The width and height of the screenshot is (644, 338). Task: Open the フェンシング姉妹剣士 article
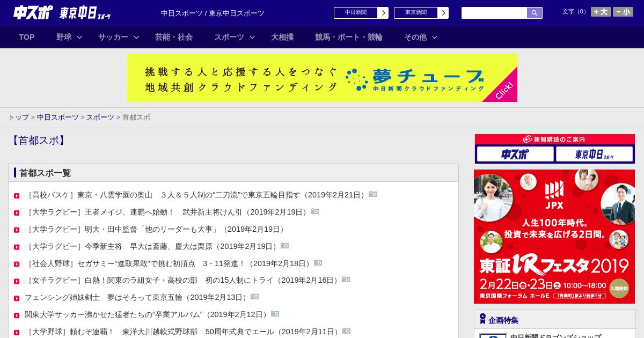click(137, 298)
